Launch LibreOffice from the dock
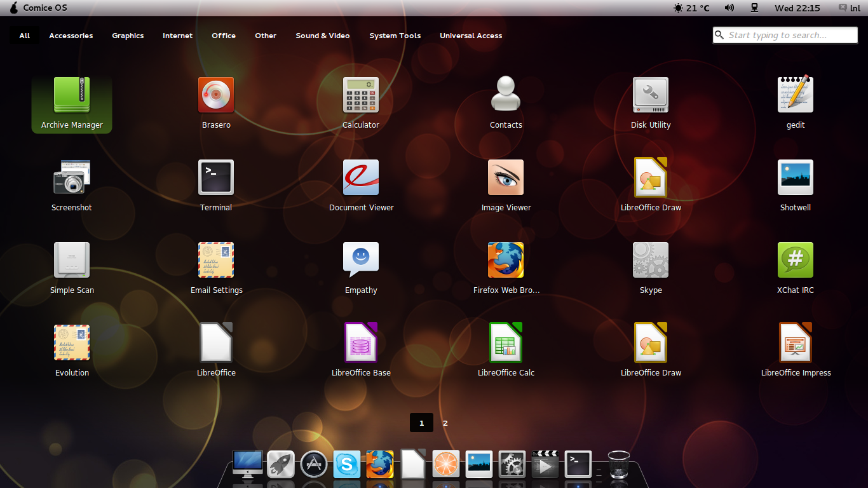 (x=412, y=464)
